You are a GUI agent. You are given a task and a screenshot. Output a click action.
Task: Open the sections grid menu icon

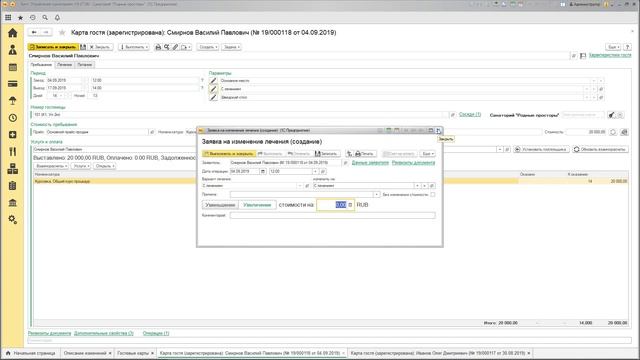(x=8, y=18)
